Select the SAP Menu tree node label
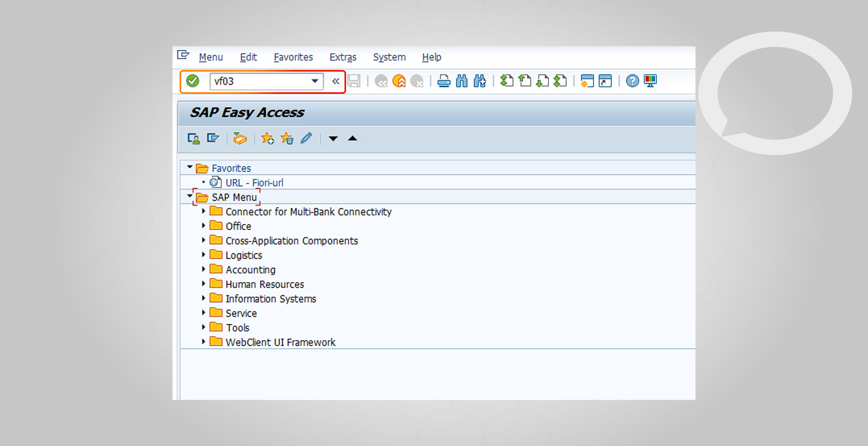The height and width of the screenshot is (446, 868). [x=234, y=197]
